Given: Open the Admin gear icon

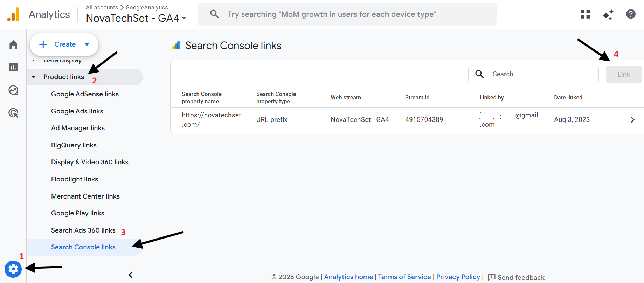Looking at the screenshot, I should tap(13, 269).
